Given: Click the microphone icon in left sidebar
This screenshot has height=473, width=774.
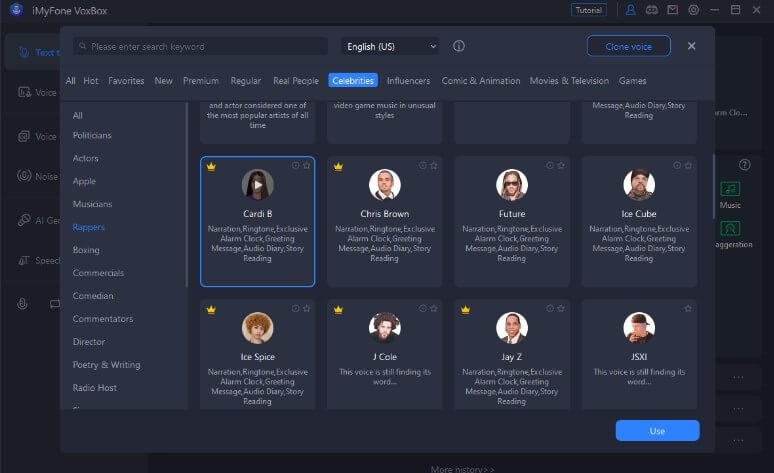Looking at the screenshot, I should [22, 304].
